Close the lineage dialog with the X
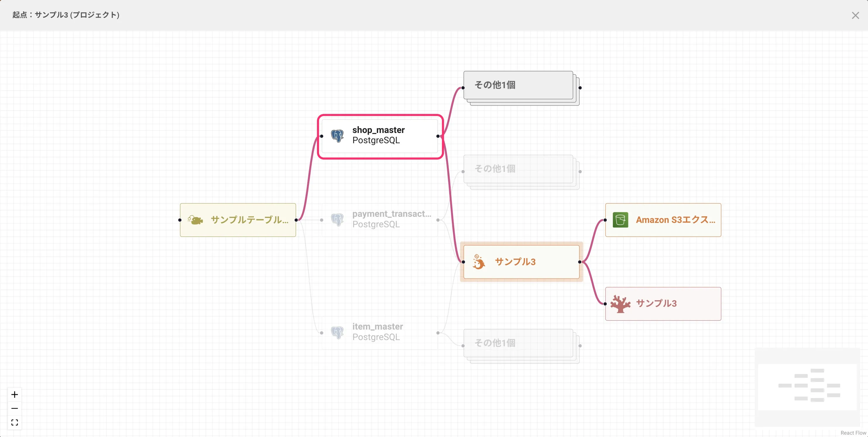Screen dimensions: 868x437 [x=855, y=16]
